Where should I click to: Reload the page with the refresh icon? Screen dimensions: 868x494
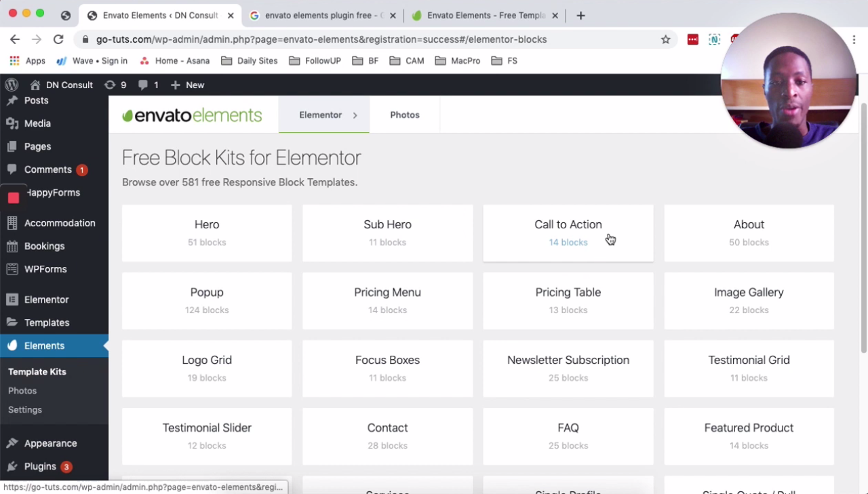coord(58,39)
